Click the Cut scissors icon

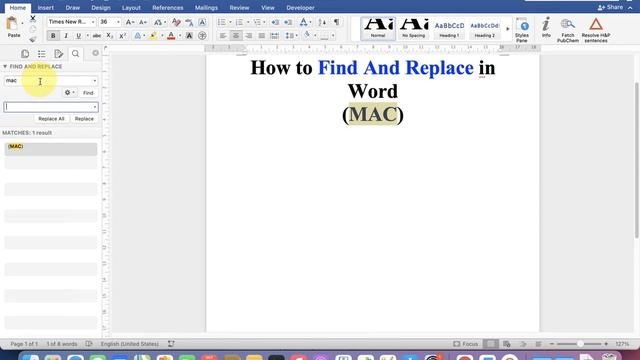[x=33, y=18]
